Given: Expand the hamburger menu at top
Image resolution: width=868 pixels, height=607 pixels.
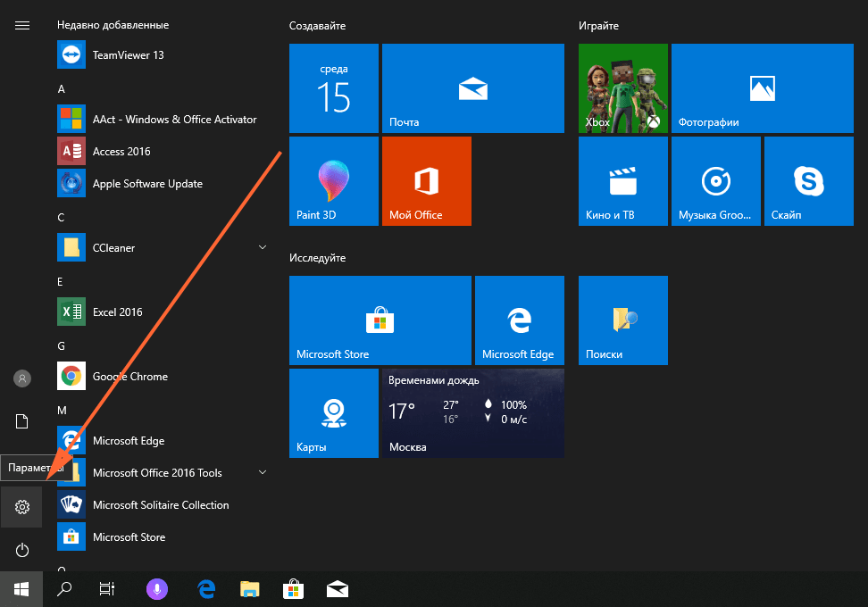Looking at the screenshot, I should [x=22, y=25].
